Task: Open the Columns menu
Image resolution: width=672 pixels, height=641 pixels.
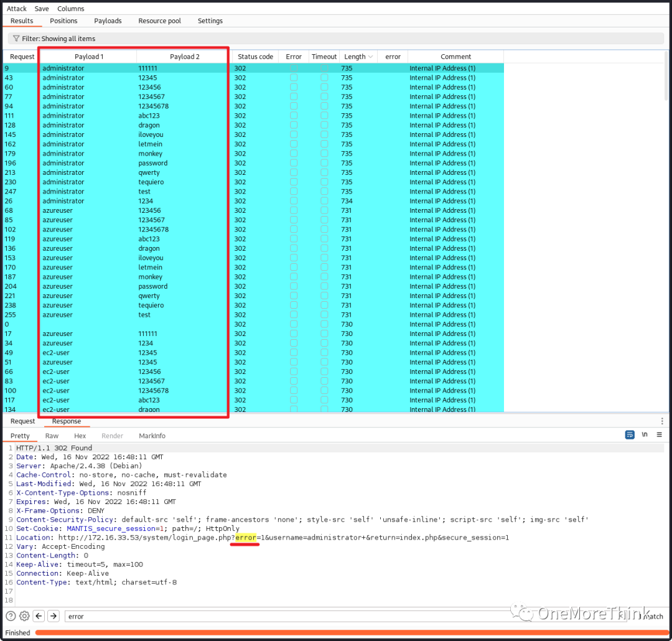Action: click(x=71, y=9)
